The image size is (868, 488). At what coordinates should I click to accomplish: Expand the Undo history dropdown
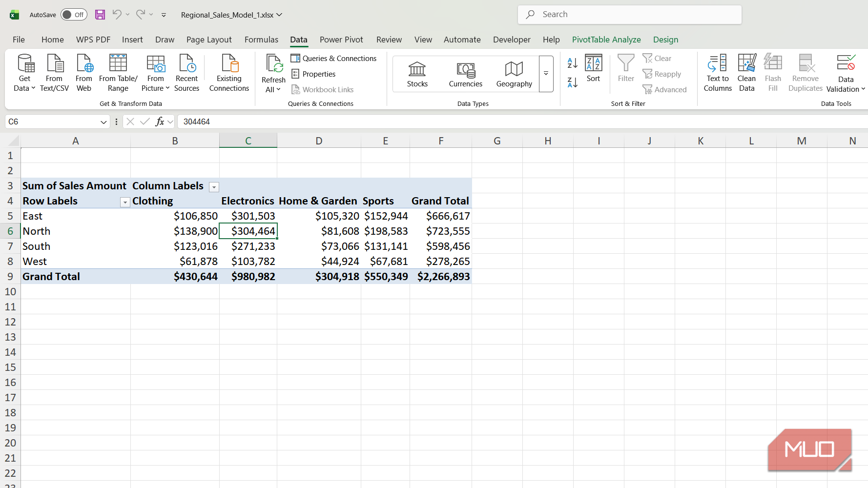(127, 15)
